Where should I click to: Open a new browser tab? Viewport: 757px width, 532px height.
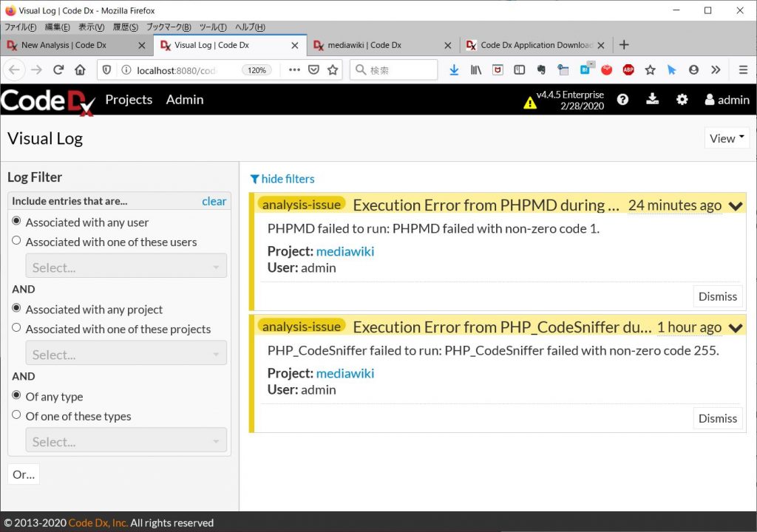coord(624,45)
